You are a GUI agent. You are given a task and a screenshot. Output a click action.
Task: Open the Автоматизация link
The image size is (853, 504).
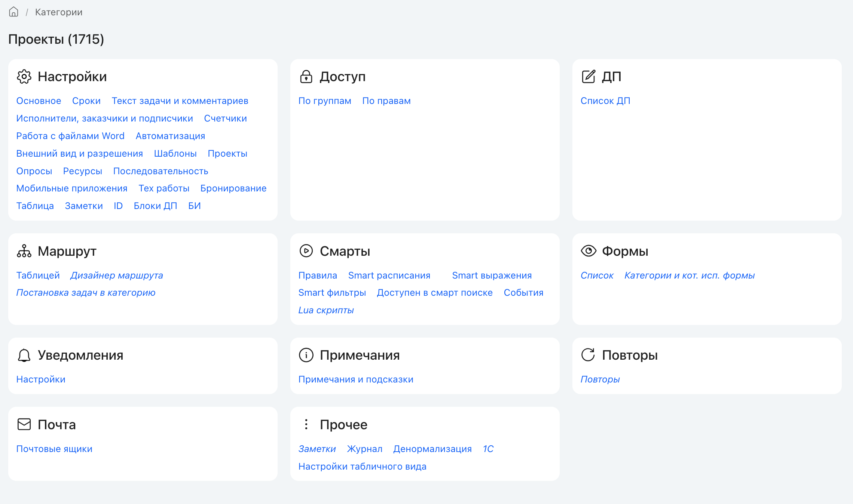tap(170, 136)
